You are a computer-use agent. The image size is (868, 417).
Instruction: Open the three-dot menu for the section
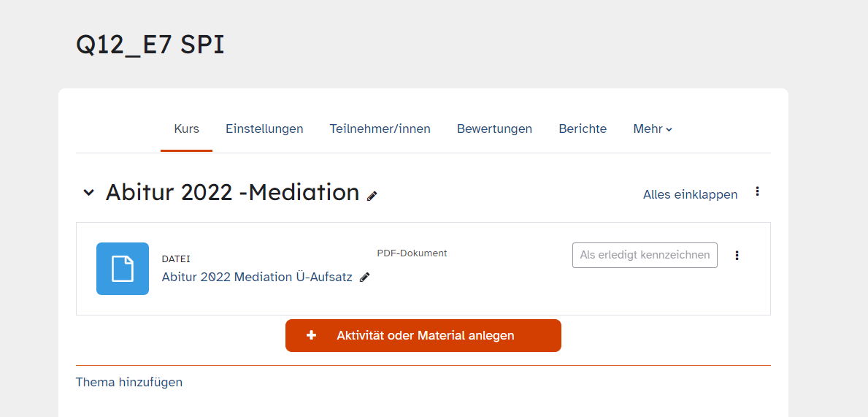[757, 191]
